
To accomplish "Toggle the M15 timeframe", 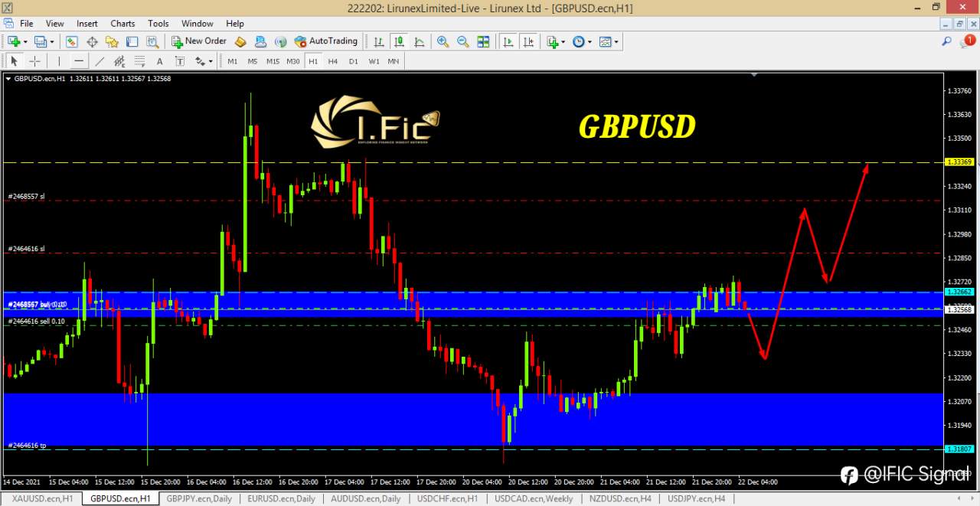I will click(273, 61).
